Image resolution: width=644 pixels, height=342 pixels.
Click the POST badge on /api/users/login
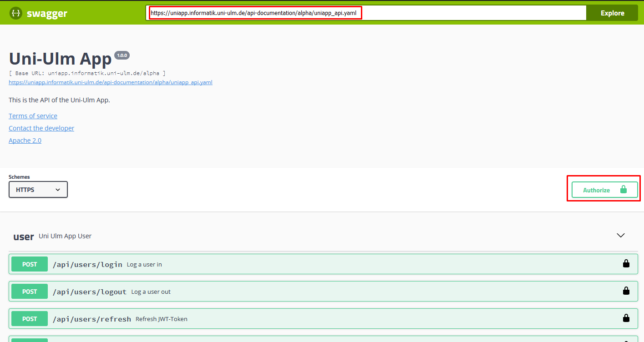tap(30, 264)
